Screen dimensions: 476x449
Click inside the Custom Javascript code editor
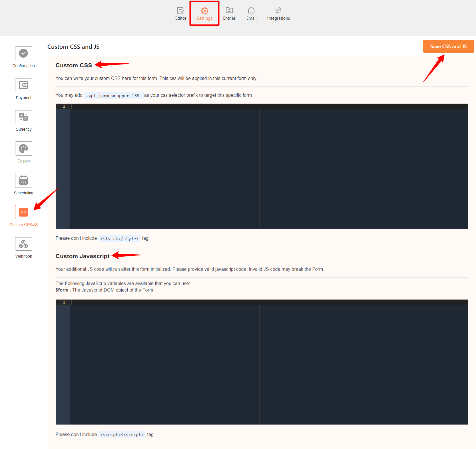(262, 362)
